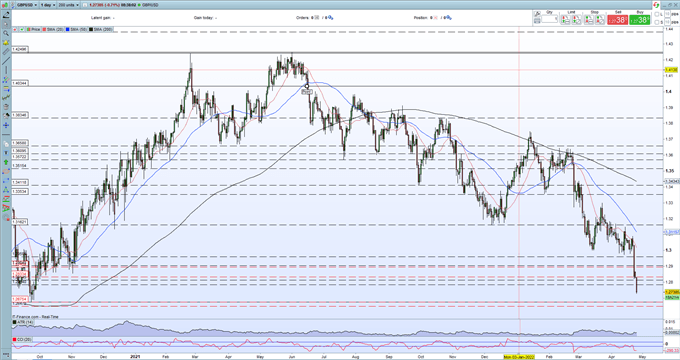The height and width of the screenshot is (360, 680).
Task: Click the red-green candlestick icon at top left
Action: pyautogui.click(x=5, y=5)
